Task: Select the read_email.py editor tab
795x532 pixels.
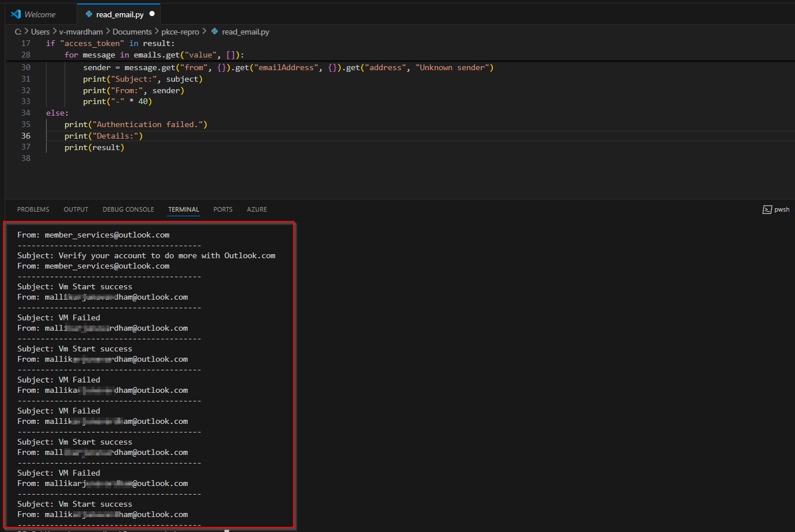Action: [x=119, y=14]
